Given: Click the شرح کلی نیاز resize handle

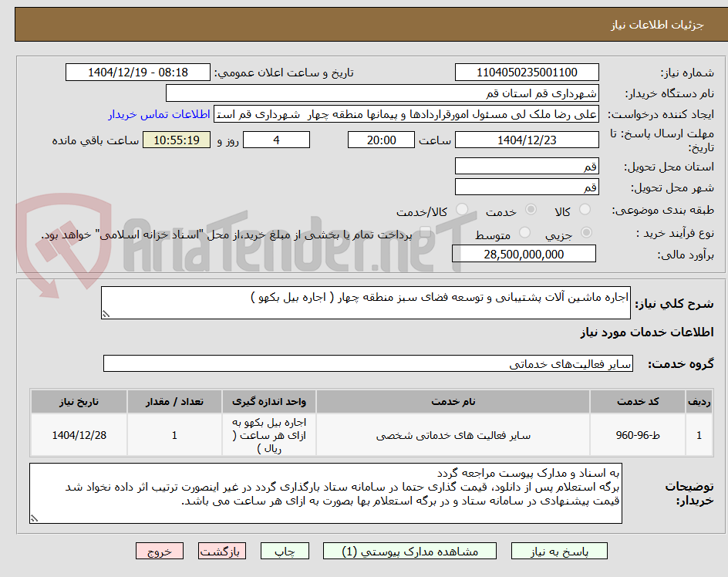Looking at the screenshot, I should (106, 315).
